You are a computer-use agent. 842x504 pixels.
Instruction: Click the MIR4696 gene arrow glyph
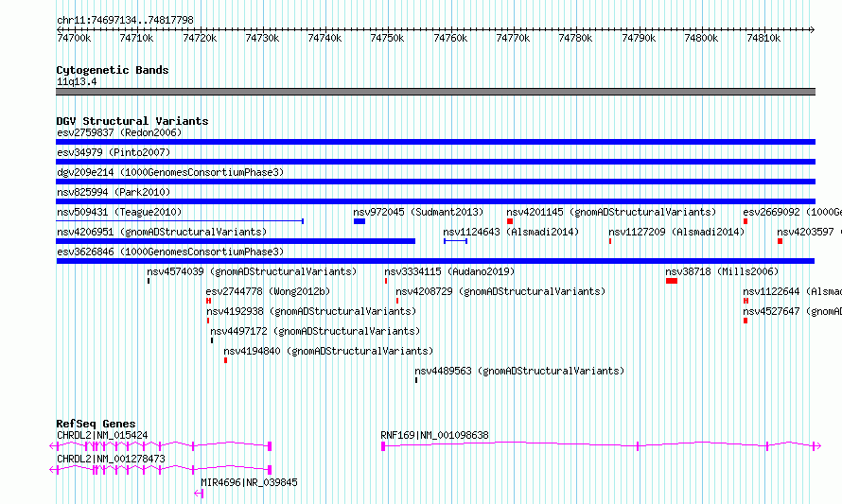pyautogui.click(x=199, y=494)
